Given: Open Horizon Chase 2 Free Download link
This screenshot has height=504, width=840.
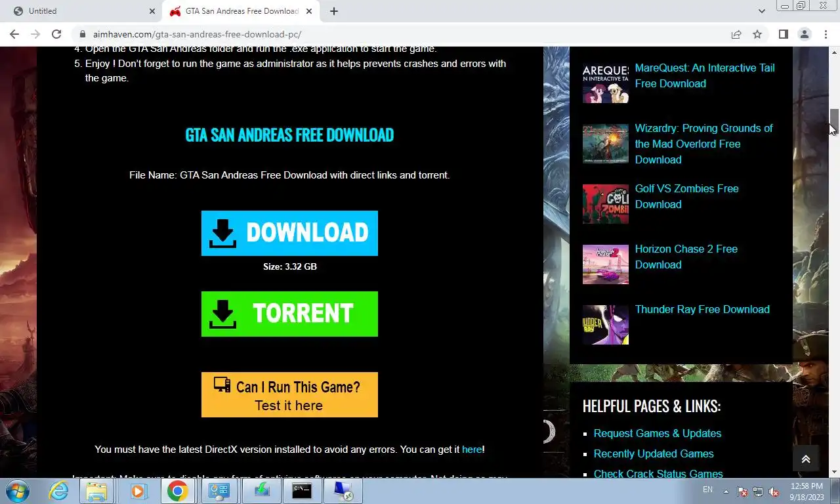Looking at the screenshot, I should 686,257.
